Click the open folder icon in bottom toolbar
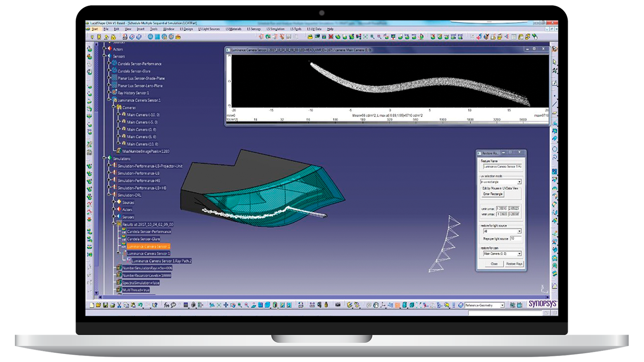The image size is (644, 362). pyautogui.click(x=98, y=305)
